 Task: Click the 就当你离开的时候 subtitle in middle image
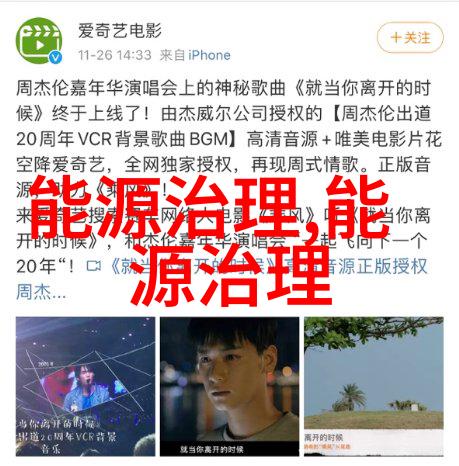[x=212, y=449]
